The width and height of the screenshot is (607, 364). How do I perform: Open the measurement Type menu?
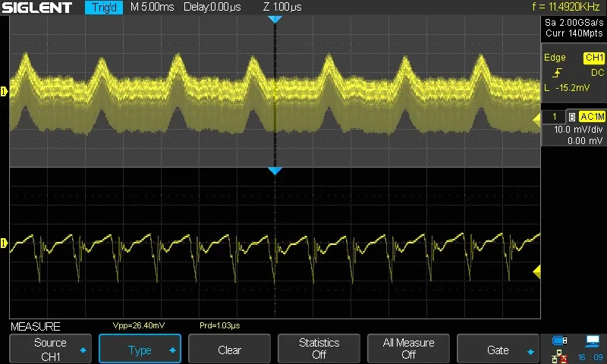tap(140, 350)
